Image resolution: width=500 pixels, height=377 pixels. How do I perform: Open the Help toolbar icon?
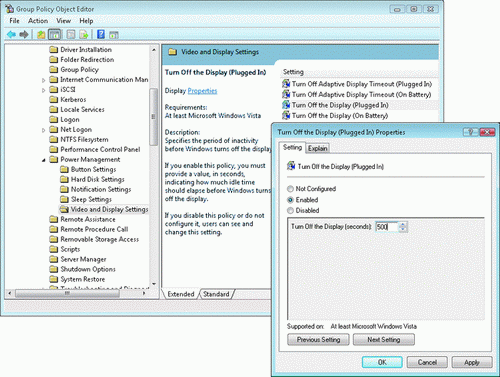click(101, 34)
